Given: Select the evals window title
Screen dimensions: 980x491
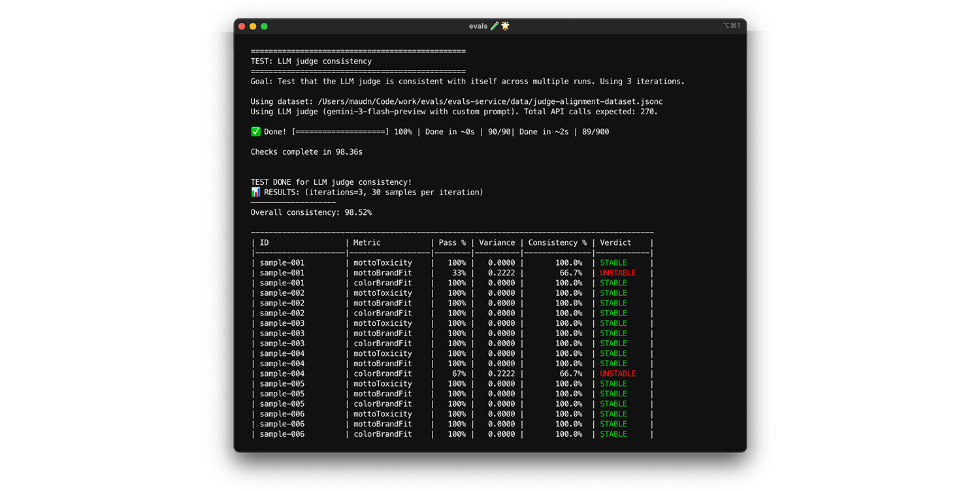Looking at the screenshot, I should [x=479, y=26].
